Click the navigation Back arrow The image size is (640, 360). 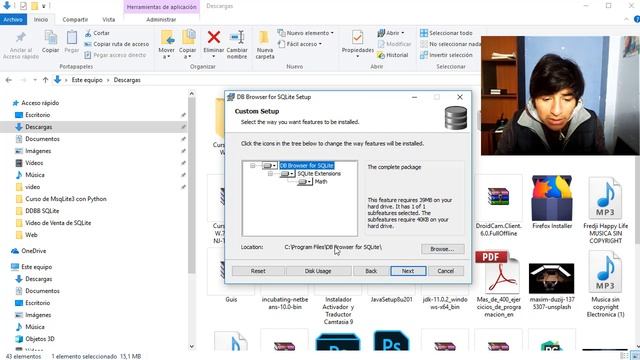point(9,80)
